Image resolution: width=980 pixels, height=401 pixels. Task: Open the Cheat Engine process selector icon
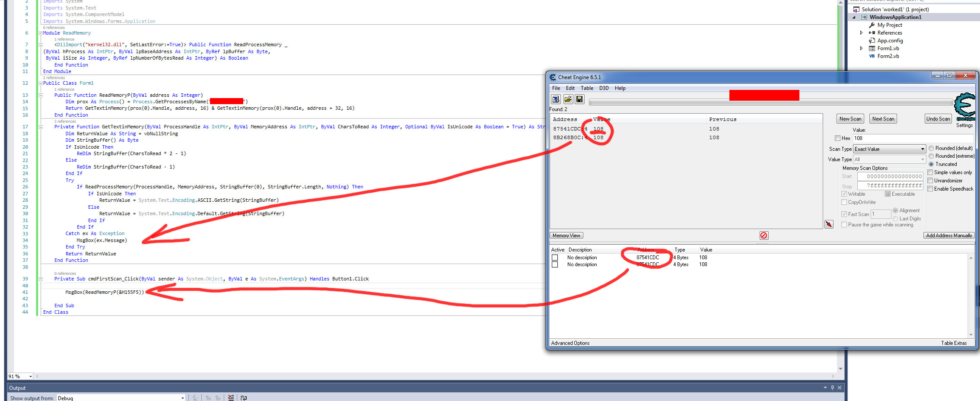[x=556, y=99]
